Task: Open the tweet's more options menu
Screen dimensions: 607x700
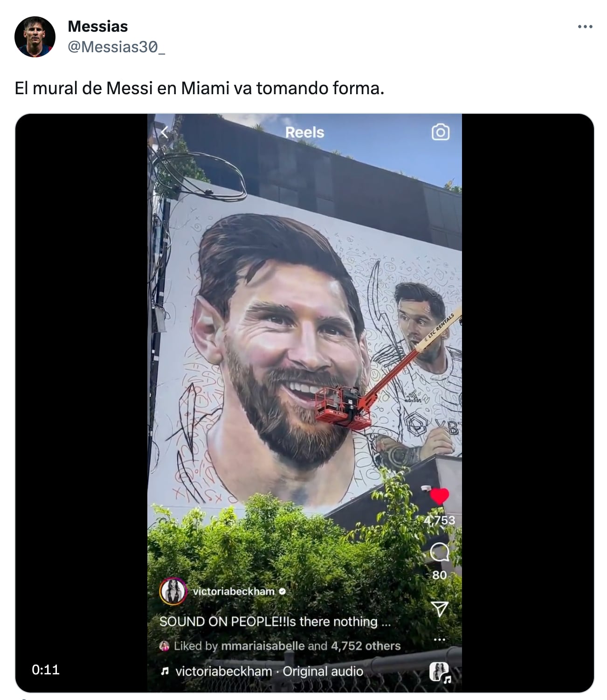Action: point(585,27)
